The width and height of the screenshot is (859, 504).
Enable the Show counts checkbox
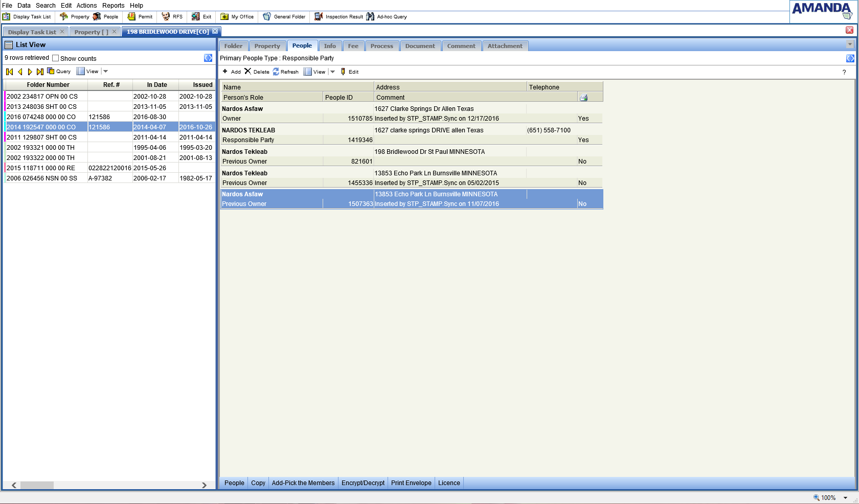pyautogui.click(x=56, y=58)
